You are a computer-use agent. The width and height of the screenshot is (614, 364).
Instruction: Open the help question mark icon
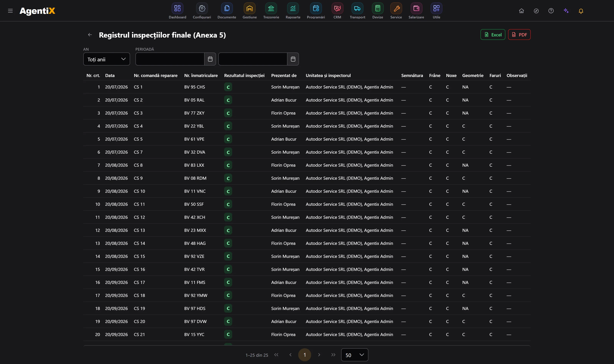click(x=551, y=11)
